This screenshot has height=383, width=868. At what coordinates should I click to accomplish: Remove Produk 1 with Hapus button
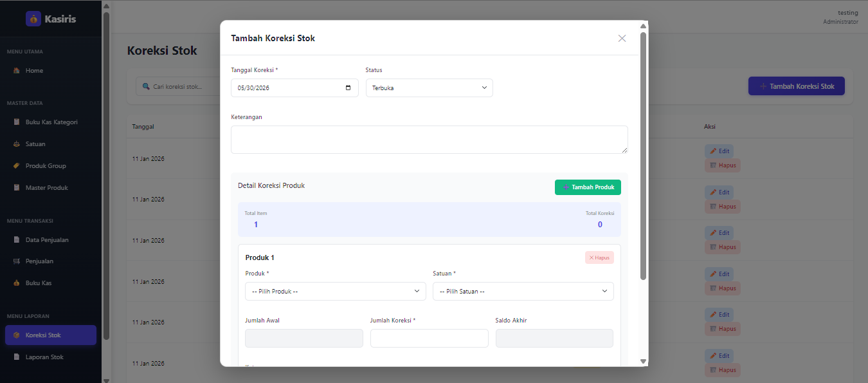tap(599, 257)
